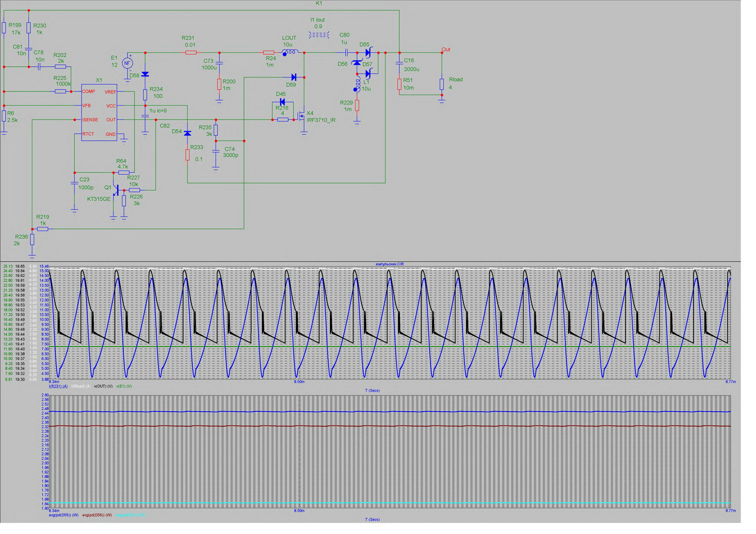Screen dimensions: 756x534
Task: Select the D59 diode symbol
Action: [x=293, y=77]
